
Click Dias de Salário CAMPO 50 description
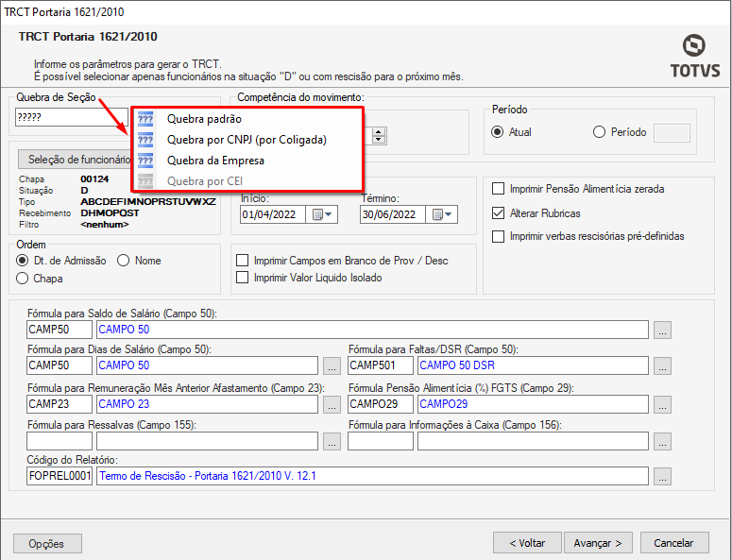(207, 365)
